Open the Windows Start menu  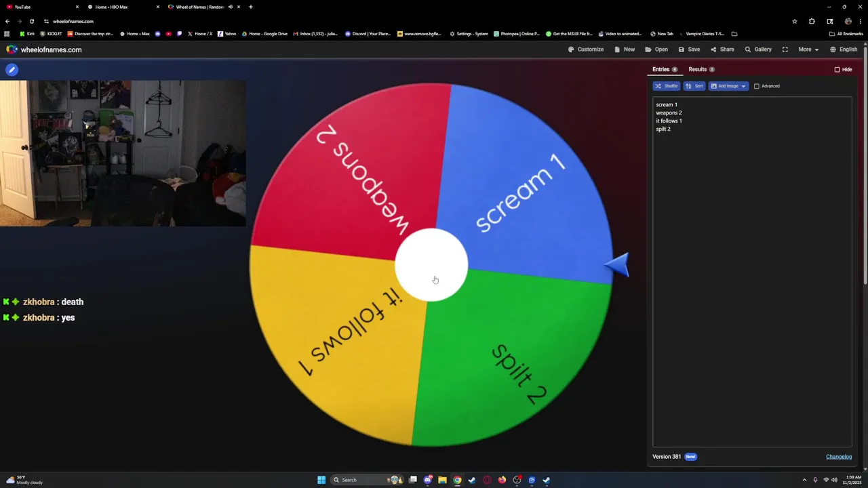[x=321, y=480]
